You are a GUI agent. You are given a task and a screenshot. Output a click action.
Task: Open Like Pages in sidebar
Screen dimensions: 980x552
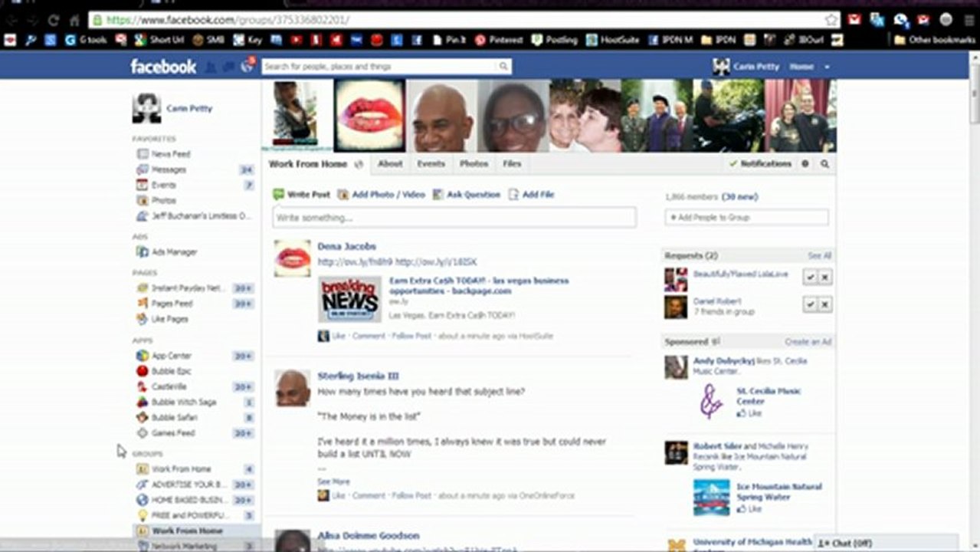click(x=169, y=319)
